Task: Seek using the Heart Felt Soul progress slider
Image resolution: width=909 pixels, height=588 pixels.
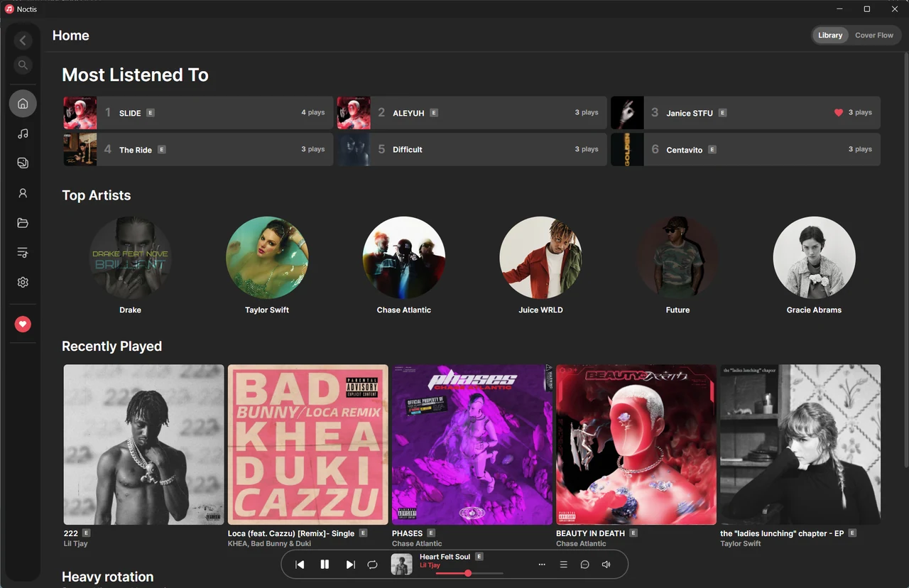Action: 469,573
